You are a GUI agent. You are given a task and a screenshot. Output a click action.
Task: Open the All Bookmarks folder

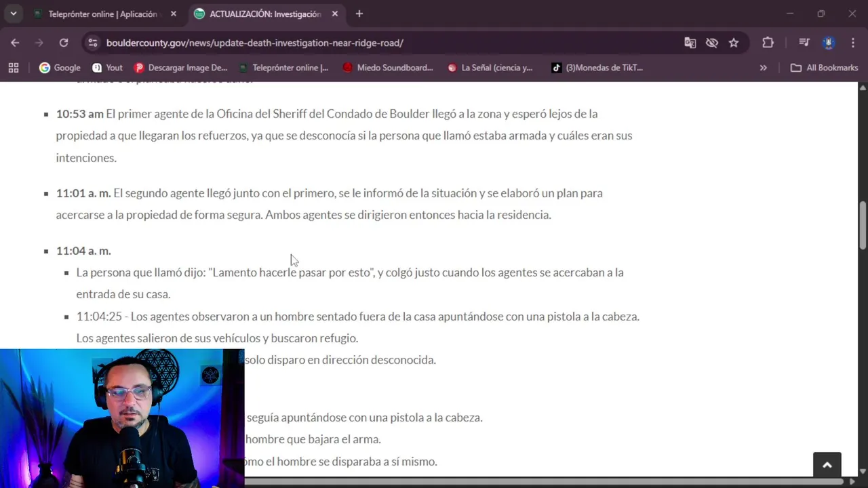tap(825, 68)
